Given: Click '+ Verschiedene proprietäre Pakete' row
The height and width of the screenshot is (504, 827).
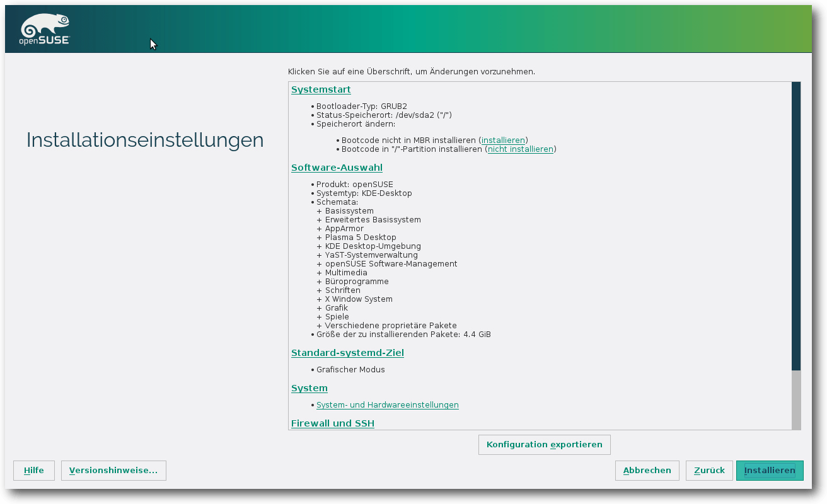Looking at the screenshot, I should (x=386, y=326).
